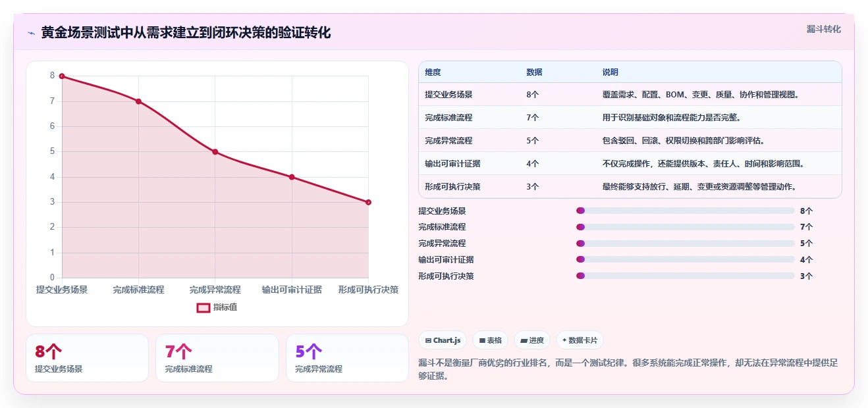Click the 输出可审计证据 x-axis label
The image size is (868, 408).
[x=292, y=290]
